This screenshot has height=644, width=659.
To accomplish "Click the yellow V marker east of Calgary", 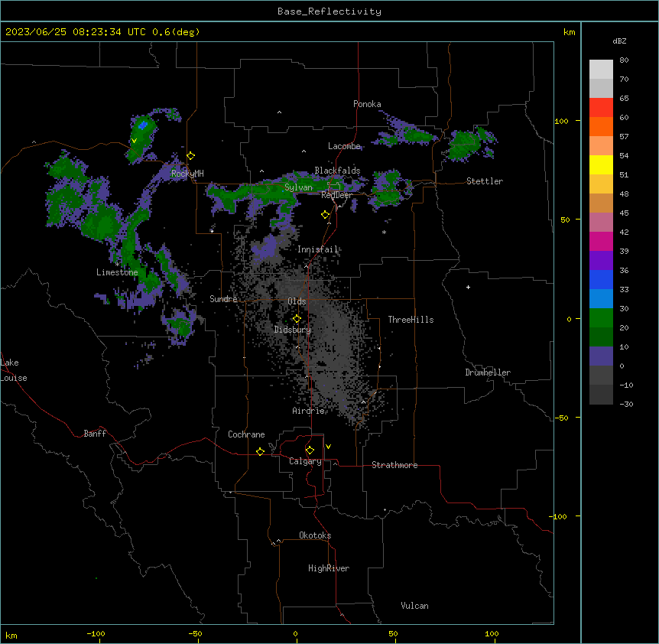I will [x=328, y=447].
